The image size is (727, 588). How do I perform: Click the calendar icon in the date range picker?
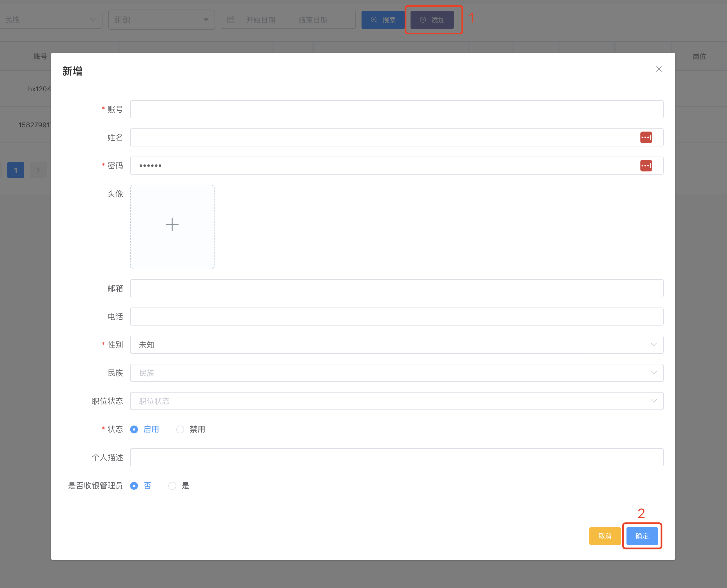coord(231,20)
